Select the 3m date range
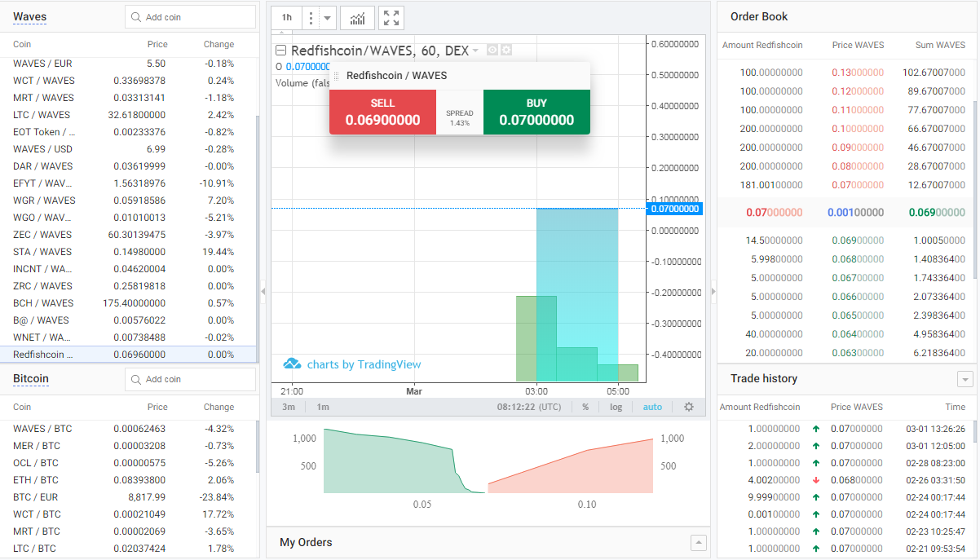This screenshot has height=560, width=980. point(289,407)
